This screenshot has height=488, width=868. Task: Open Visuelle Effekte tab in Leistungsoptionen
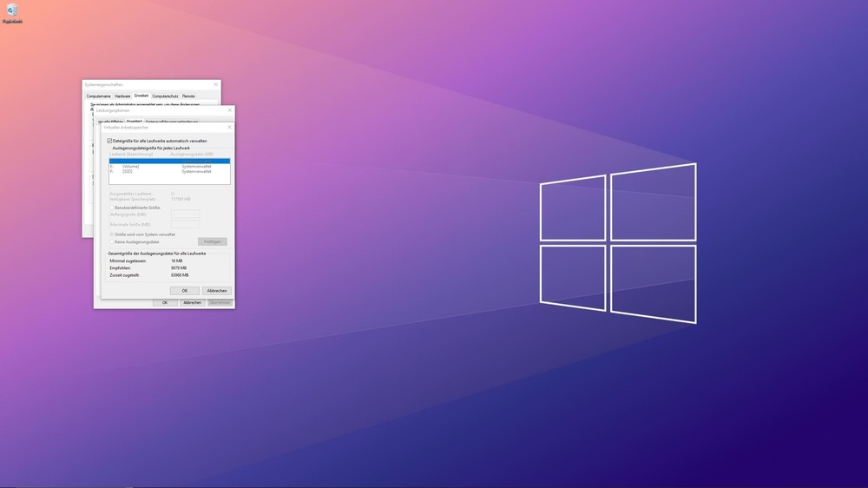click(x=111, y=122)
